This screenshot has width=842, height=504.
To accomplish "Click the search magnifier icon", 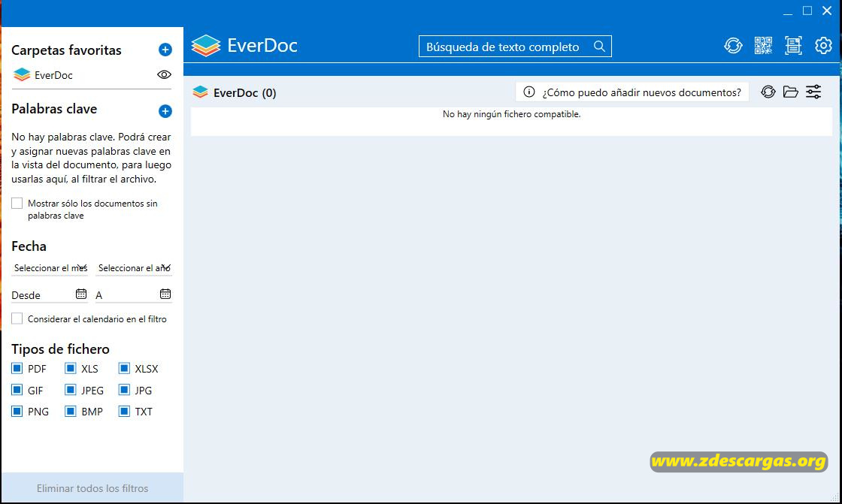I will tap(599, 47).
